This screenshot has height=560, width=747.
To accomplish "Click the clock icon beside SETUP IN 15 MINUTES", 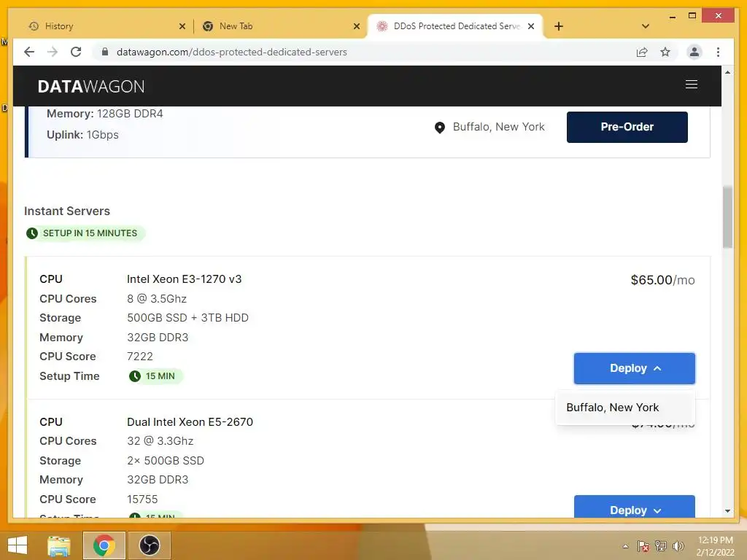I will pos(32,233).
